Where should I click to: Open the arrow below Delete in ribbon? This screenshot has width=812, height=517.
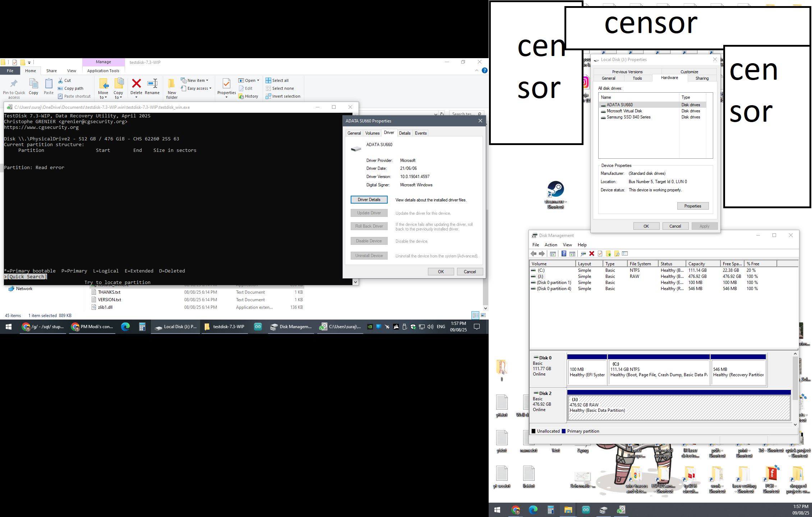(x=136, y=97)
